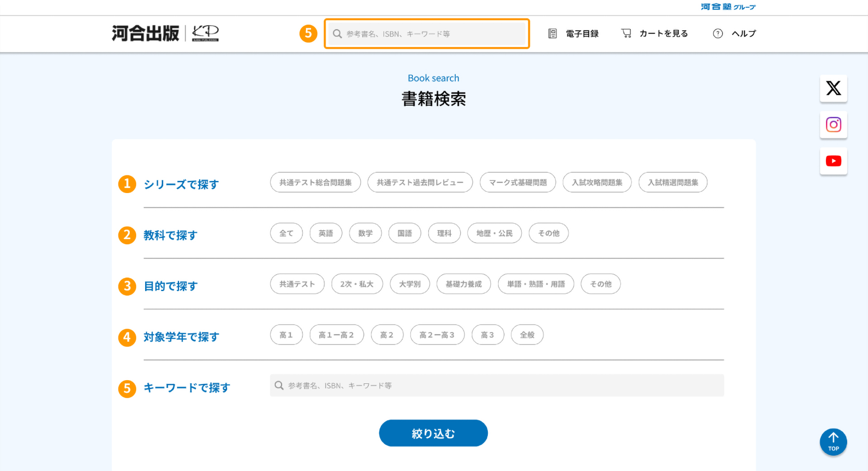The height and width of the screenshot is (471, 868).
Task: Select 共通テスト総合問題集 series chip
Action: 315,183
